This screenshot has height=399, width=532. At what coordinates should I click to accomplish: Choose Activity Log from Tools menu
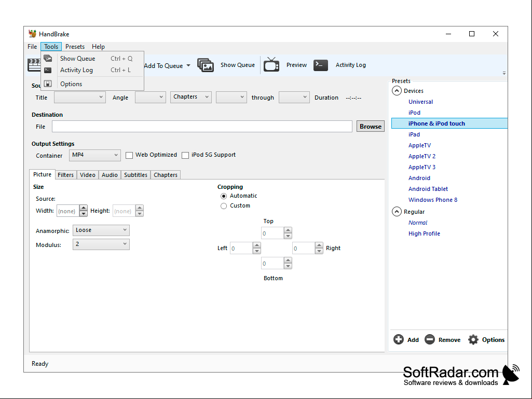pos(92,70)
